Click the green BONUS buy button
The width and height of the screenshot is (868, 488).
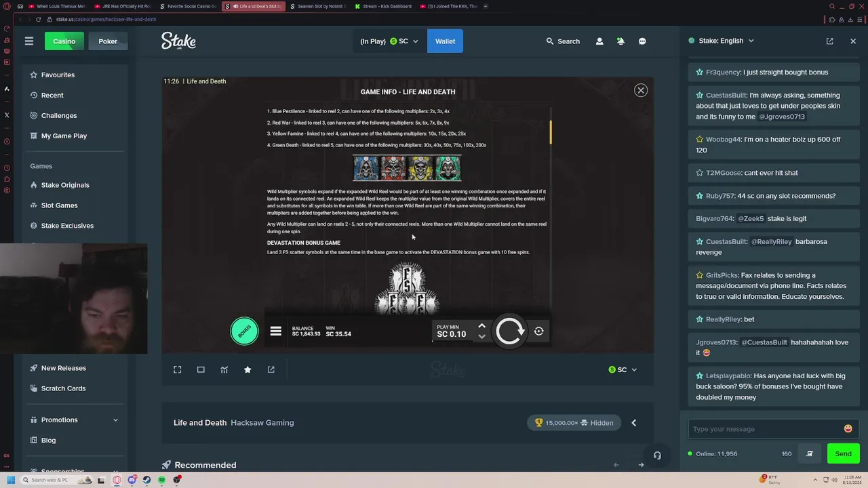[x=244, y=331]
